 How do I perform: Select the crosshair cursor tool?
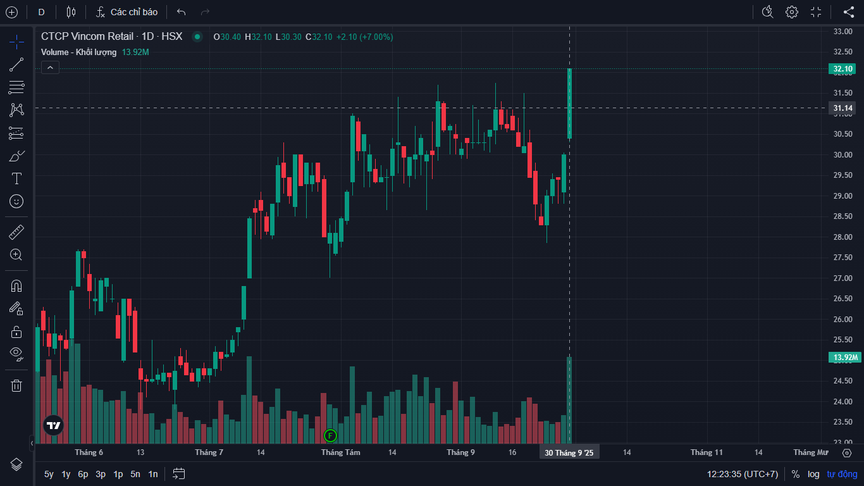pos(17,42)
